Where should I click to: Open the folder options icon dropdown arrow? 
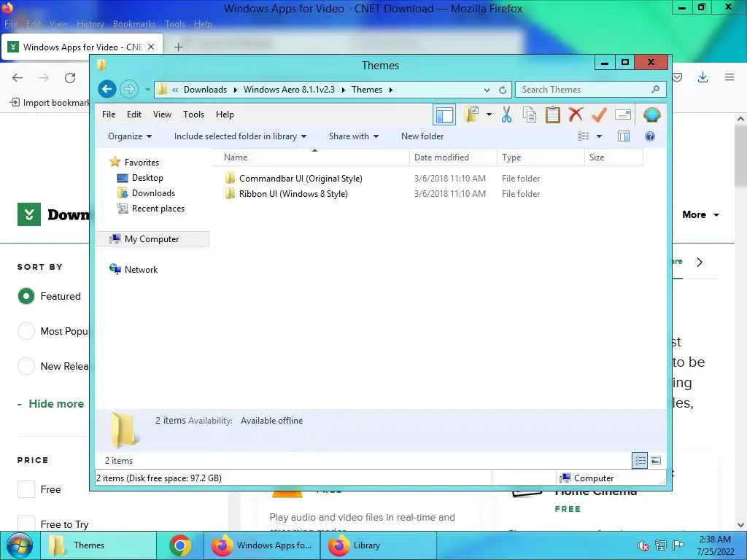(489, 114)
